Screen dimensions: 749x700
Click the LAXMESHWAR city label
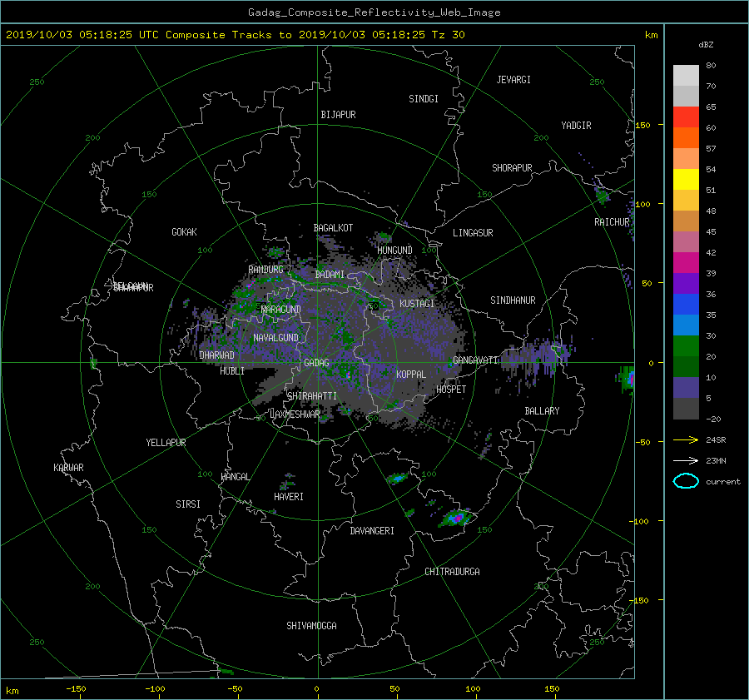295,415
